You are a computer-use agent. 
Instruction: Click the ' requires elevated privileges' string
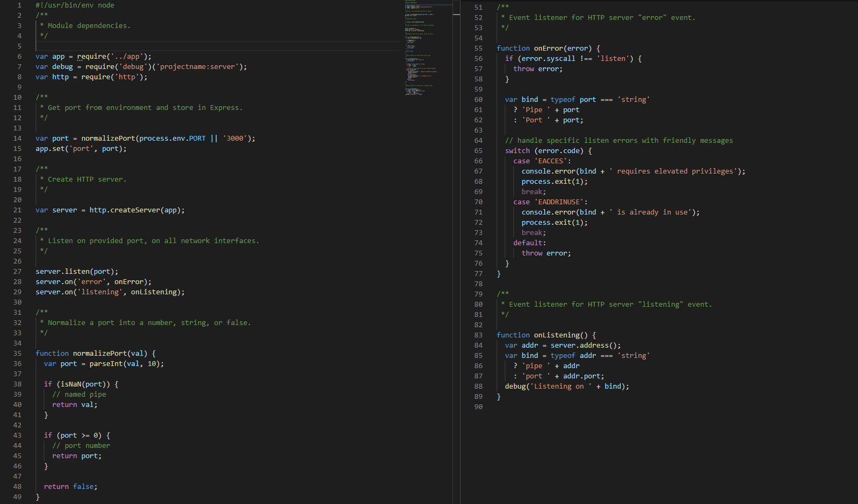pos(673,171)
